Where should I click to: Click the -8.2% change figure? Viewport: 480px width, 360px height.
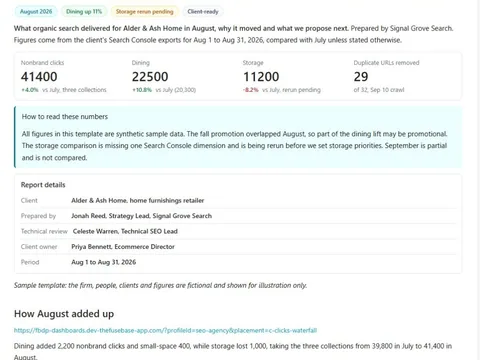(251, 90)
